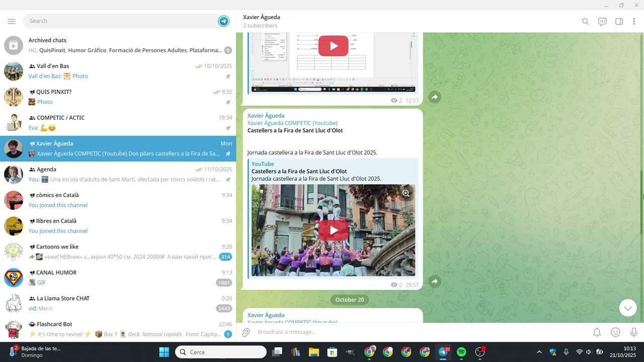
Task: Click the CANAL HUMOR avatar
Action: point(14,278)
